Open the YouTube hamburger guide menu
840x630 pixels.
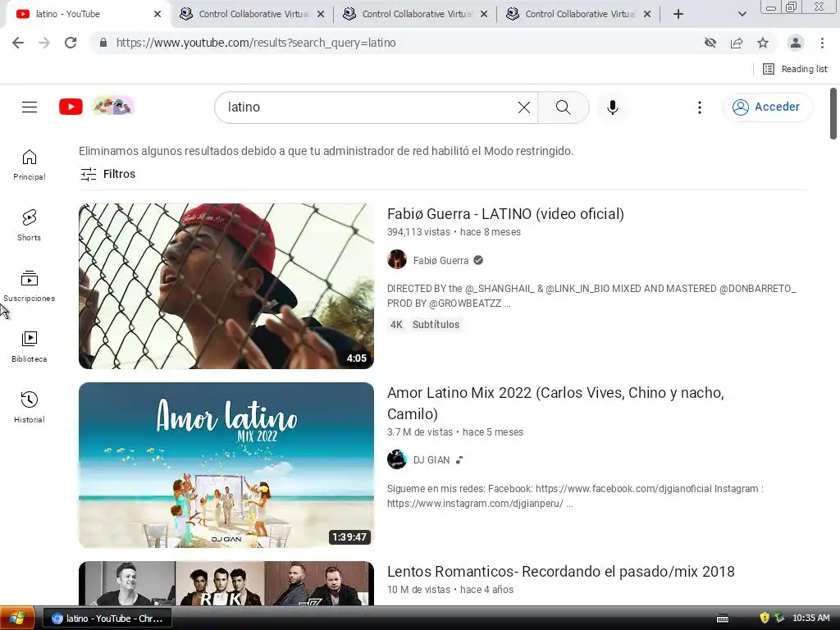coord(30,107)
